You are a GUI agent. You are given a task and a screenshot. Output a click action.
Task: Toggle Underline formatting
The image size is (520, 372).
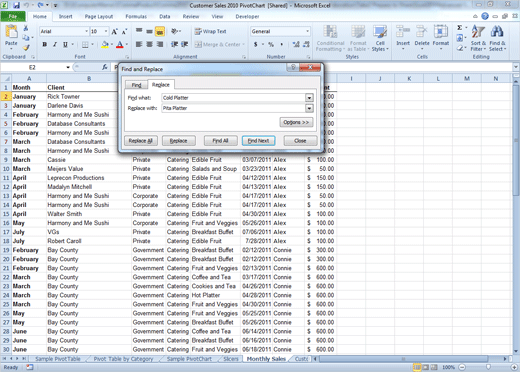coord(65,44)
